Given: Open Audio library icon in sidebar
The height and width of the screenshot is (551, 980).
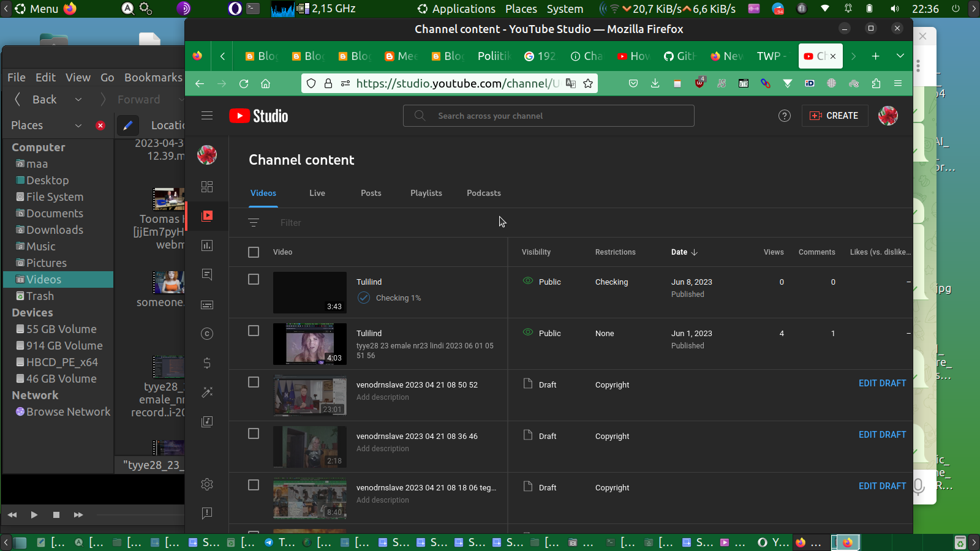Looking at the screenshot, I should pyautogui.click(x=207, y=421).
